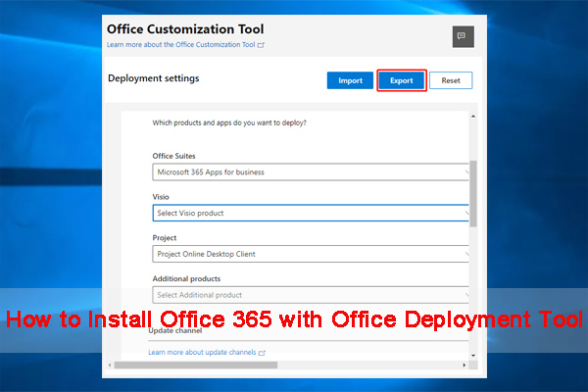Click the vertical scrollbar thumb
This screenshot has width=588, height=392.
point(473,194)
